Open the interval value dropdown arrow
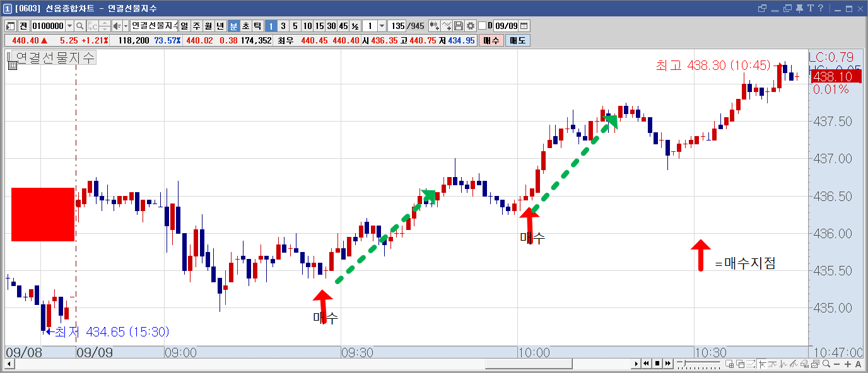 382,26
